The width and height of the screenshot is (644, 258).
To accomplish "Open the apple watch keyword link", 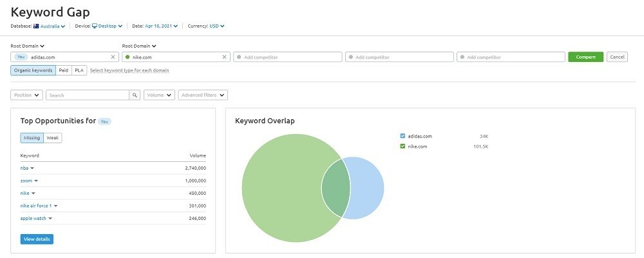I will (x=33, y=219).
